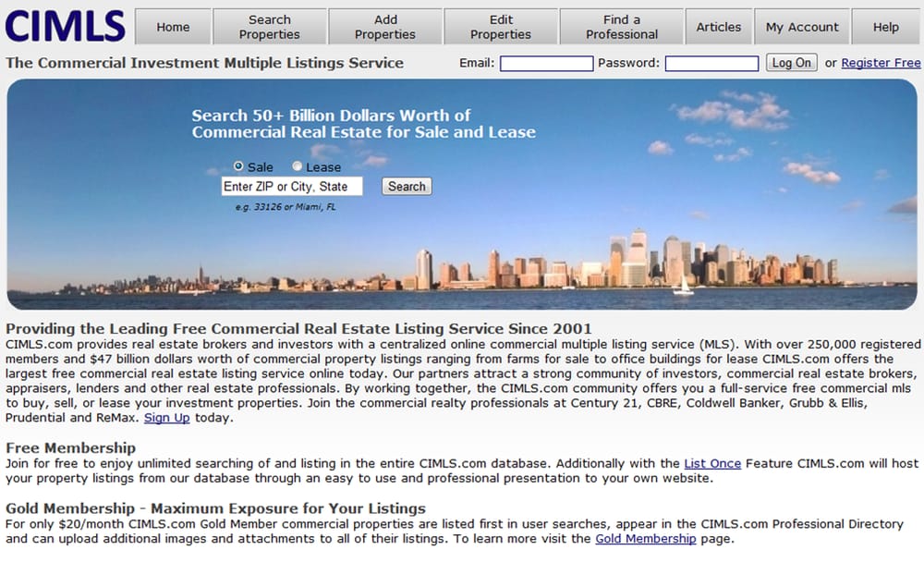The width and height of the screenshot is (924, 562).
Task: Click the CIMLS logo
Action: (65, 26)
